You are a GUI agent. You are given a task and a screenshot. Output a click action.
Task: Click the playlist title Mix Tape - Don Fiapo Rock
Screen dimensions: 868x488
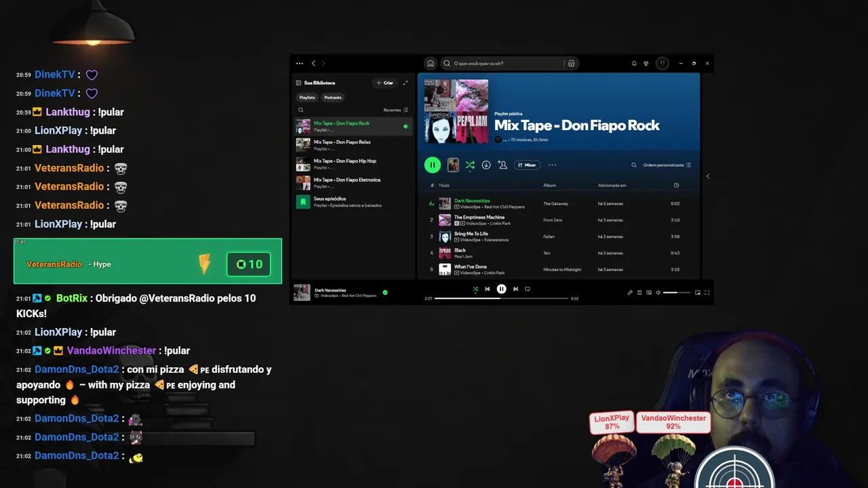[x=576, y=125]
